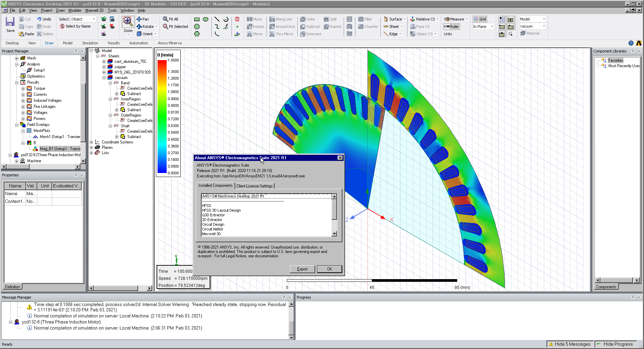Click Fit Selected view icon
The width and height of the screenshot is (644, 349).
coord(166,27)
